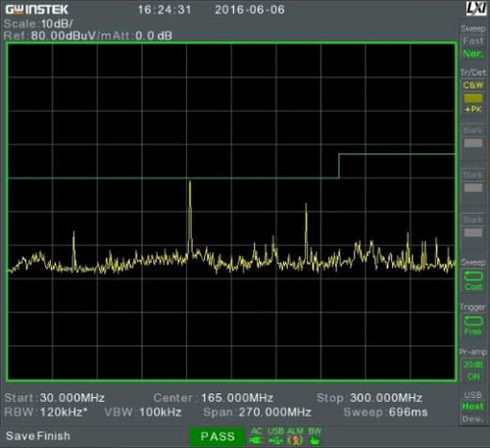The width and height of the screenshot is (490, 448).
Task: Click the Sweep 696ms time value
Action: click(408, 412)
